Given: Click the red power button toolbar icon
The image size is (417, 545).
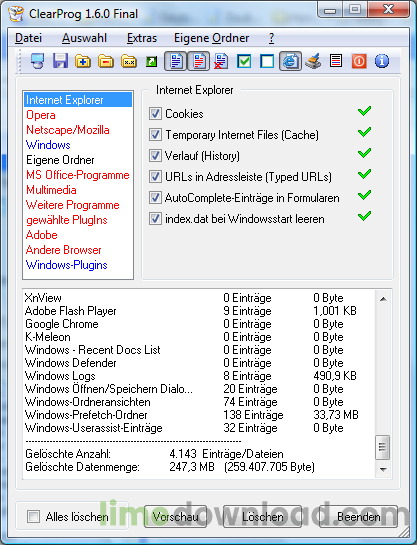Looking at the screenshot, I should coord(359,62).
